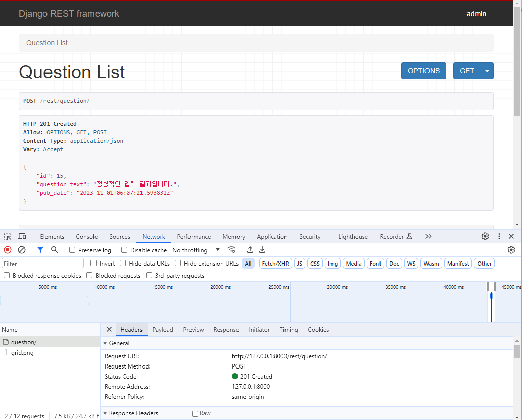Close the DevTools panel
Image resolution: width=522 pixels, height=420 pixels.
pyautogui.click(x=512, y=236)
